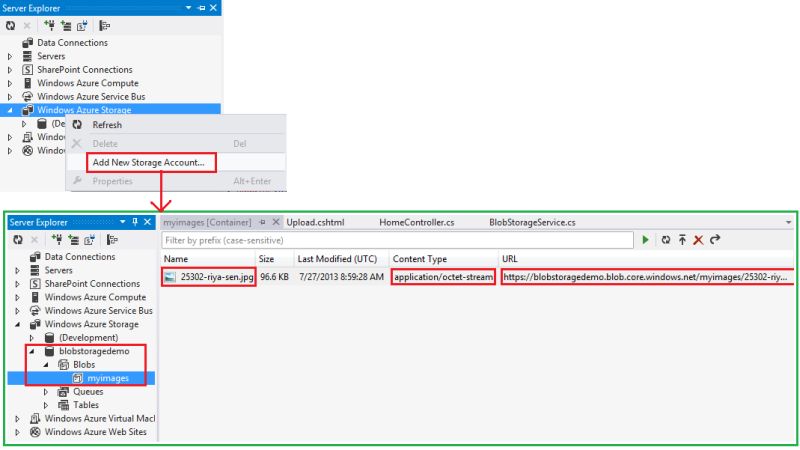
Task: Click the 7/27/2013 8:59:28 AM cell
Action: (x=341, y=277)
